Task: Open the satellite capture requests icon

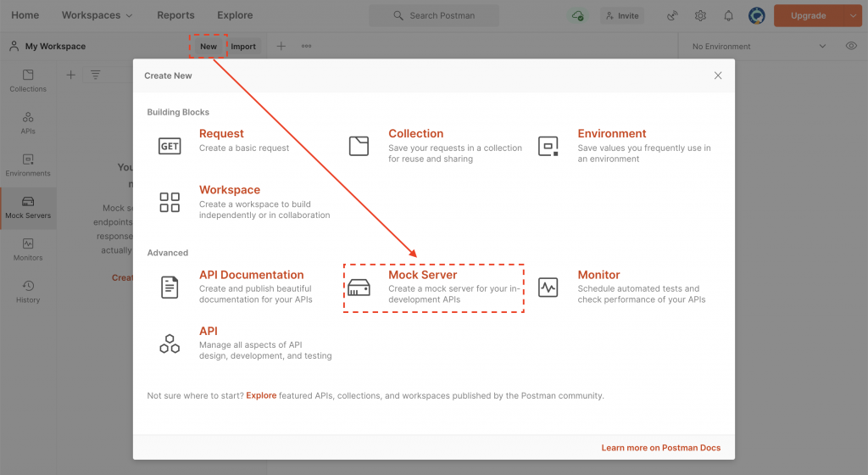Action: [672, 15]
